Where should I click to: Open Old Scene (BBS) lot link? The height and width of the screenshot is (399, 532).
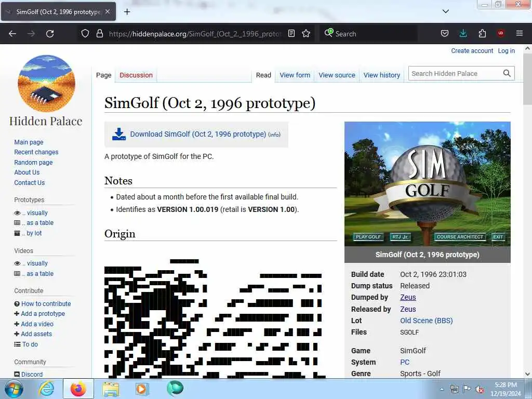426,321
